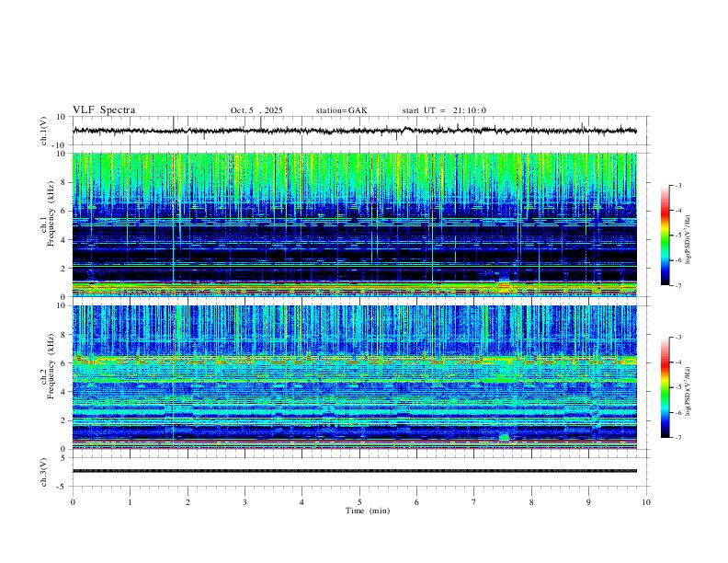Viewport: 728px width, 563px height.
Task: Click the time axis tick label "0"
Action: pyautogui.click(x=73, y=502)
